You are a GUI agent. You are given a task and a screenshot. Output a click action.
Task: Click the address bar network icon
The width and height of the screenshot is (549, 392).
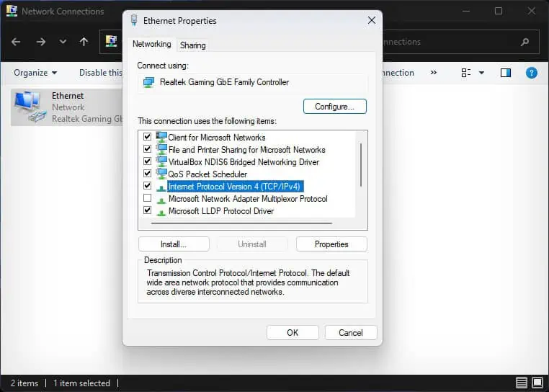pyautogui.click(x=112, y=41)
